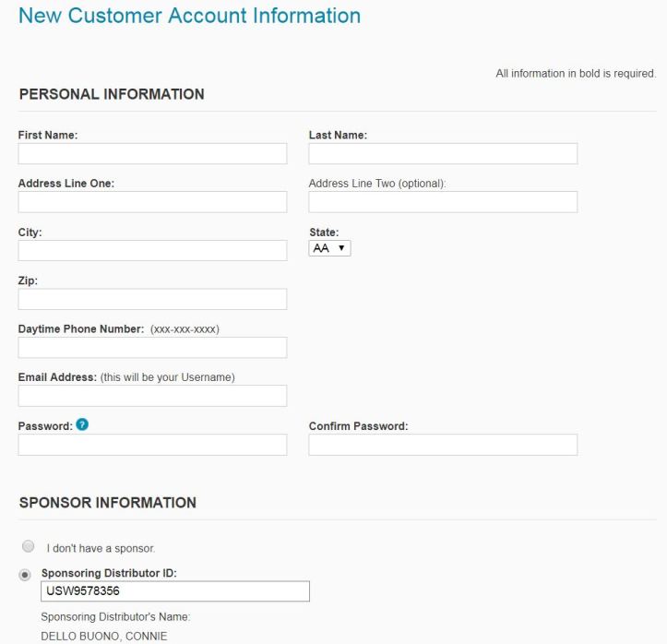Focus the Daytime Phone Number field
This screenshot has width=667, height=644.
pyautogui.click(x=152, y=348)
